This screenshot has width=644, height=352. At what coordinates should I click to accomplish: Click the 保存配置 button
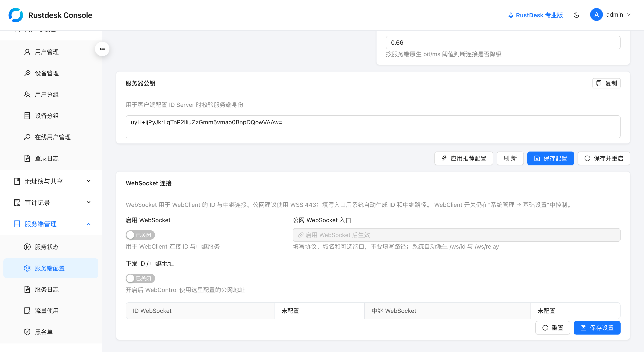click(551, 158)
